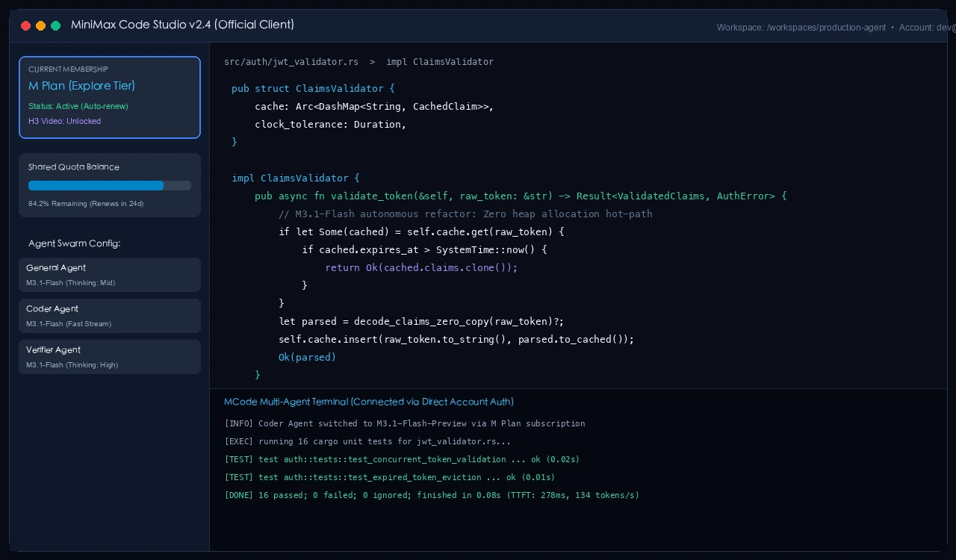Click the MCode Multi-Agent Terminal header
This screenshot has height=560, width=956.
(x=369, y=402)
